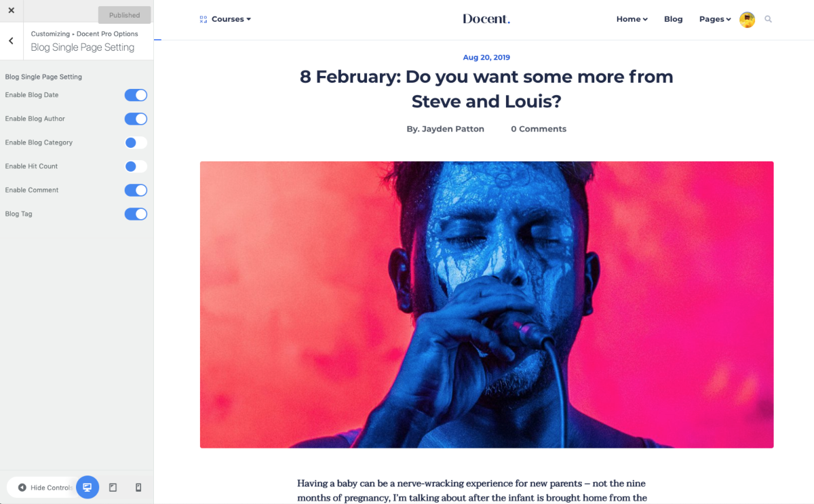Turn on Enable Hit Count switch
The height and width of the screenshot is (504, 814).
tap(136, 166)
